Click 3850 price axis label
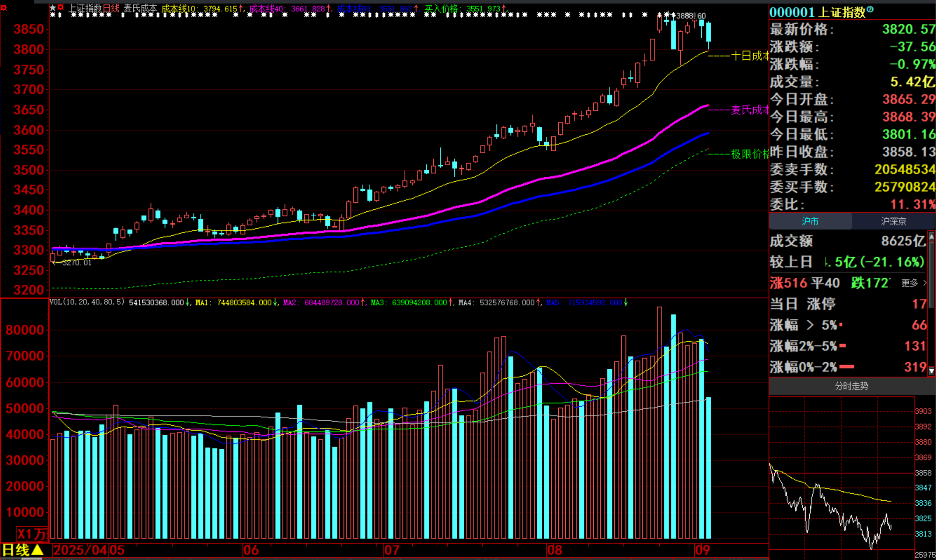The image size is (936, 560). 29,29
